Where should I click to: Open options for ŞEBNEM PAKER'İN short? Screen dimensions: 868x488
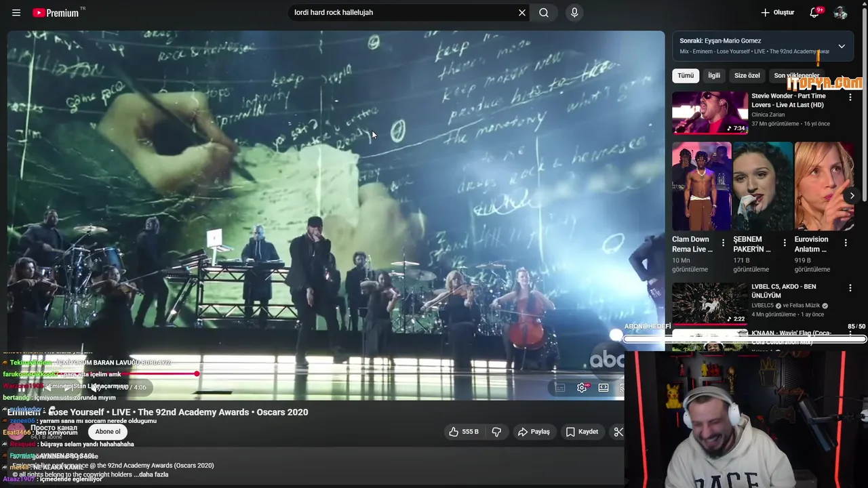[785, 243]
